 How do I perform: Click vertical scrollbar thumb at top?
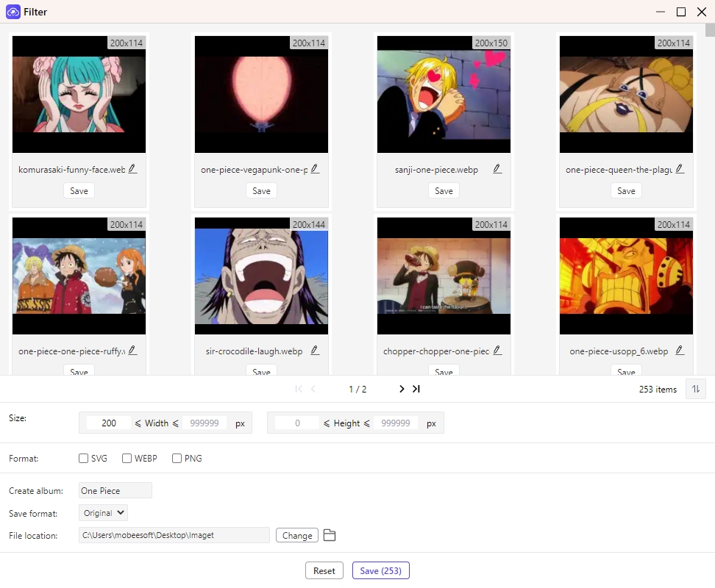click(710, 29)
